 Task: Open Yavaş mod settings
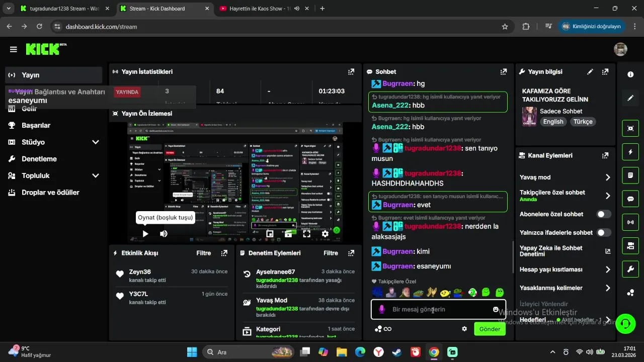(565, 177)
